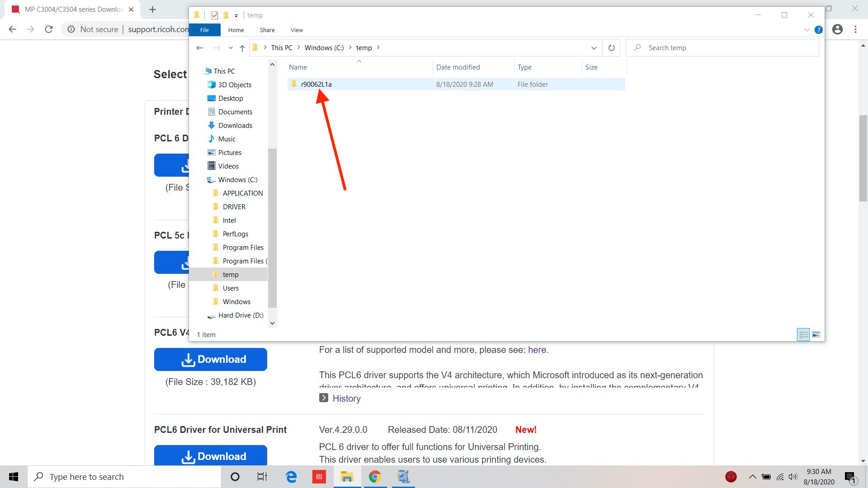Open Customize Quick Access Toolbar dropdown
This screenshot has width=868, height=488.
point(236,15)
